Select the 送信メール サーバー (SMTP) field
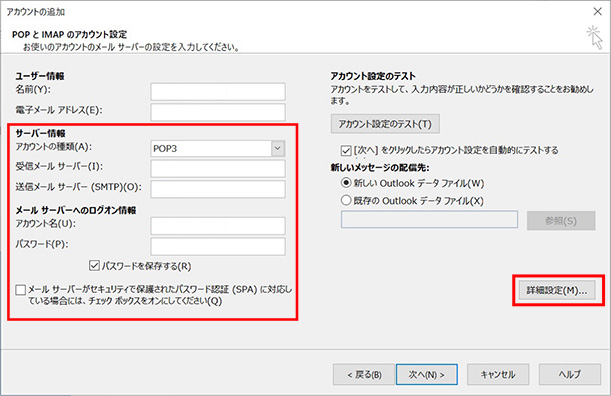Screen dimensions: 611x396 point(218,189)
